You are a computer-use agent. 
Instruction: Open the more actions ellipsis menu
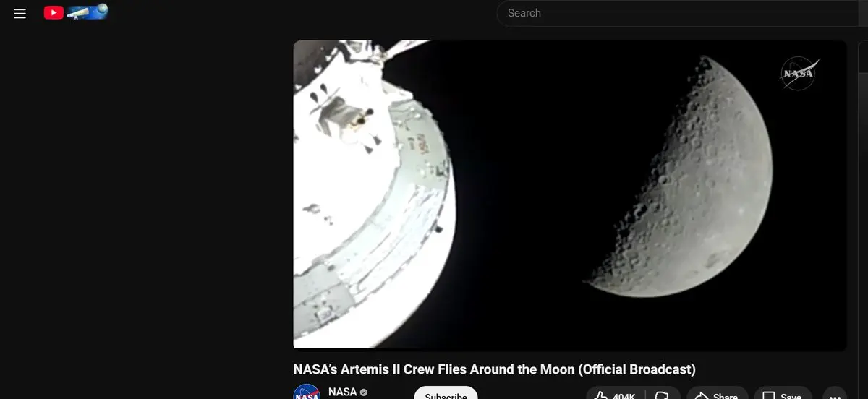(834, 393)
